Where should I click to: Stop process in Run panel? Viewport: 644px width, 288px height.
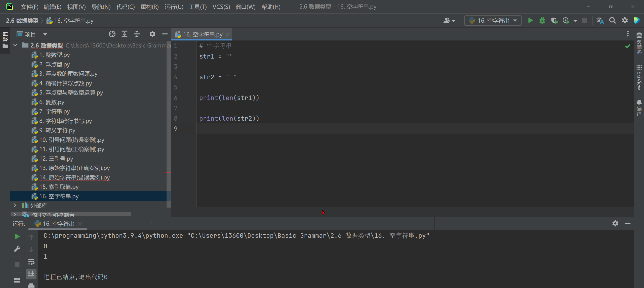[17, 265]
